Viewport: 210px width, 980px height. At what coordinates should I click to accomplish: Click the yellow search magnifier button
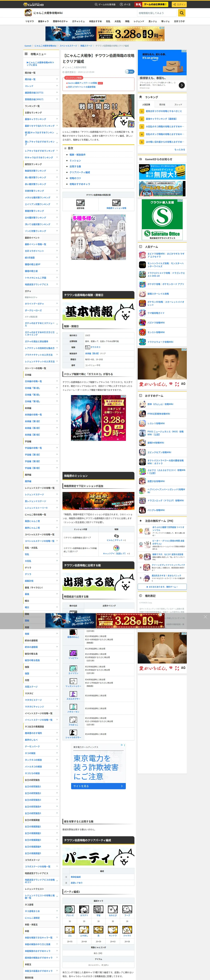click(x=182, y=13)
